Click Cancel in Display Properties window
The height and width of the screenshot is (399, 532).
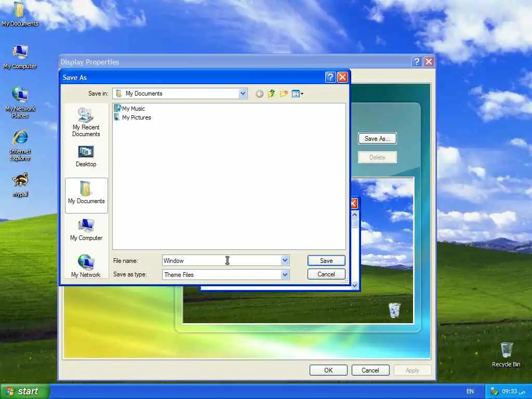[x=370, y=370]
